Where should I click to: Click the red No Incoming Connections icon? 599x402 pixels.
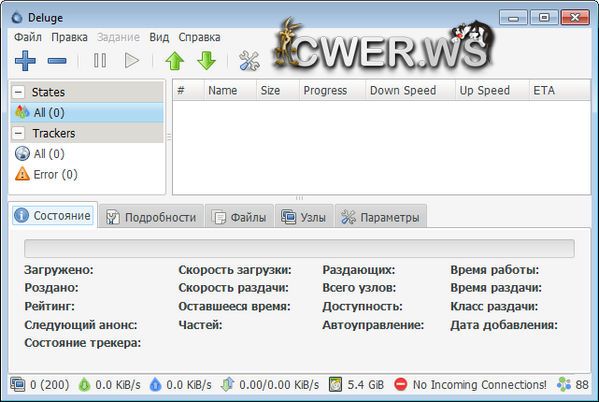pyautogui.click(x=401, y=384)
